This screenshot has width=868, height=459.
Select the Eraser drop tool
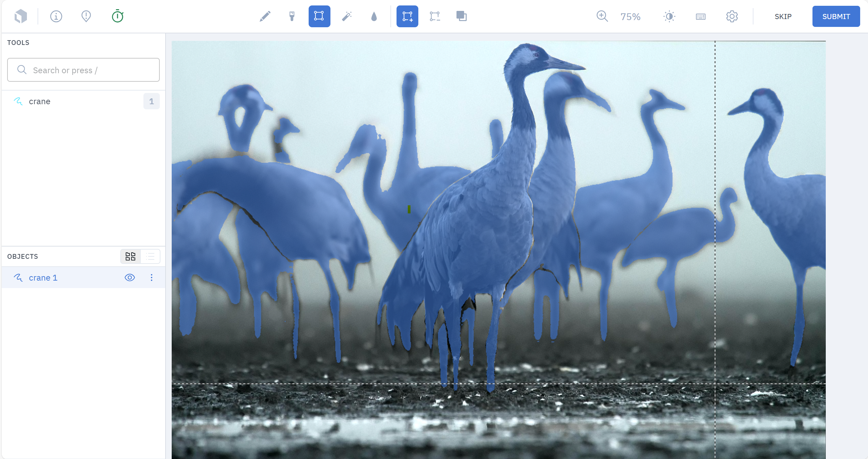pos(374,16)
